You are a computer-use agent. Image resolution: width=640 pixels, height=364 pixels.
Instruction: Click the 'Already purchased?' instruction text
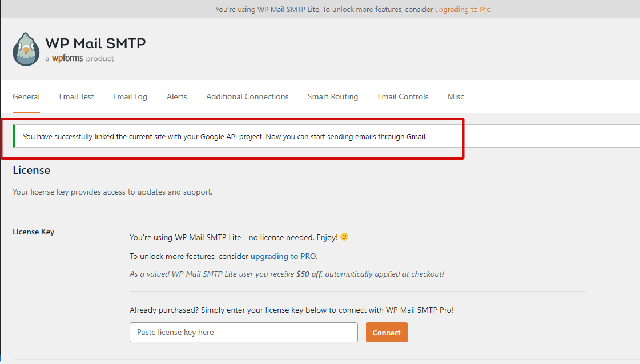pyautogui.click(x=292, y=310)
